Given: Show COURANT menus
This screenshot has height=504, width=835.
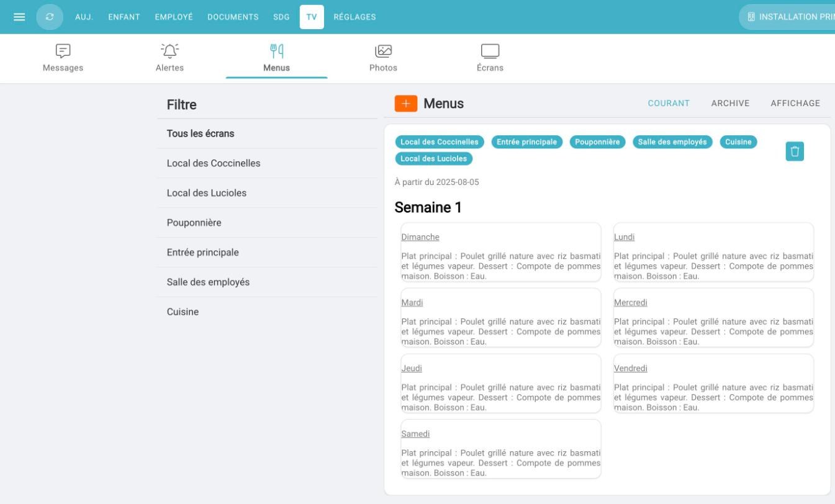Looking at the screenshot, I should pyautogui.click(x=669, y=104).
